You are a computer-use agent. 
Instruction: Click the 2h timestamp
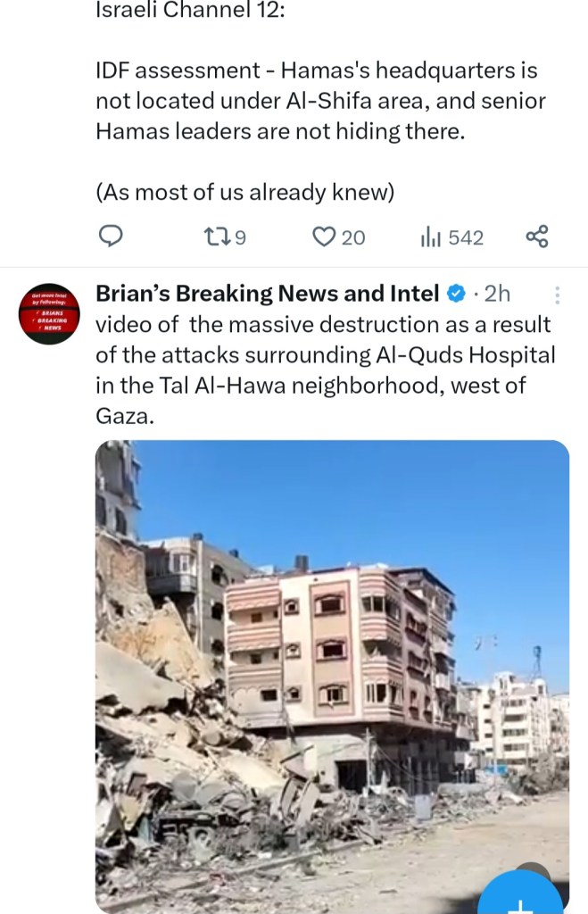tap(497, 294)
